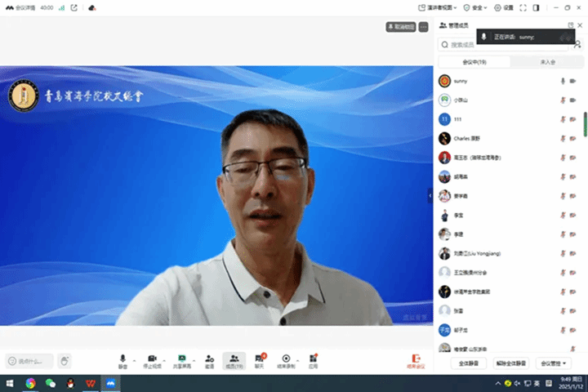Click the add member icon beside search
The width and height of the screenshot is (588, 392).
[x=577, y=44]
